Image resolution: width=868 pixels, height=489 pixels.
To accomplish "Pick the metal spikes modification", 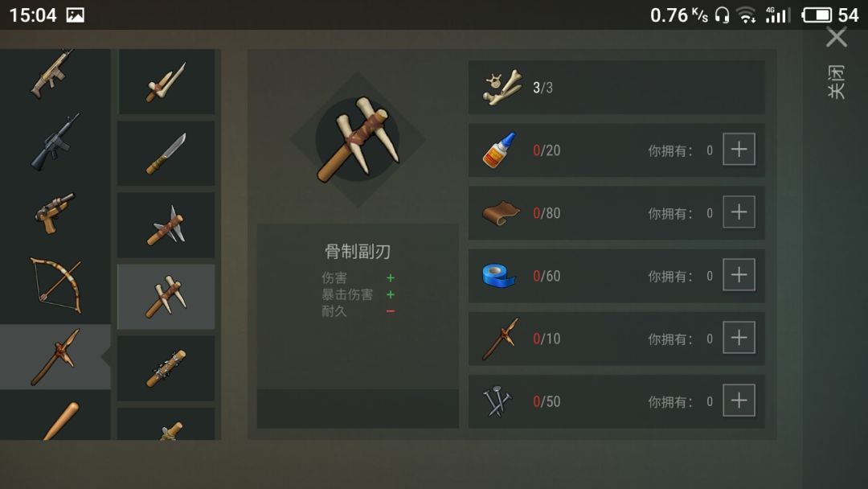I will [166, 225].
